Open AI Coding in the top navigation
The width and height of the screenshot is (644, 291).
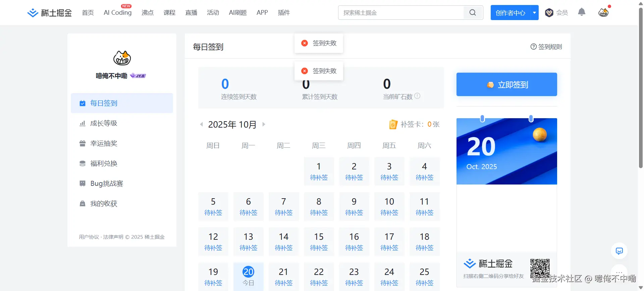[118, 13]
